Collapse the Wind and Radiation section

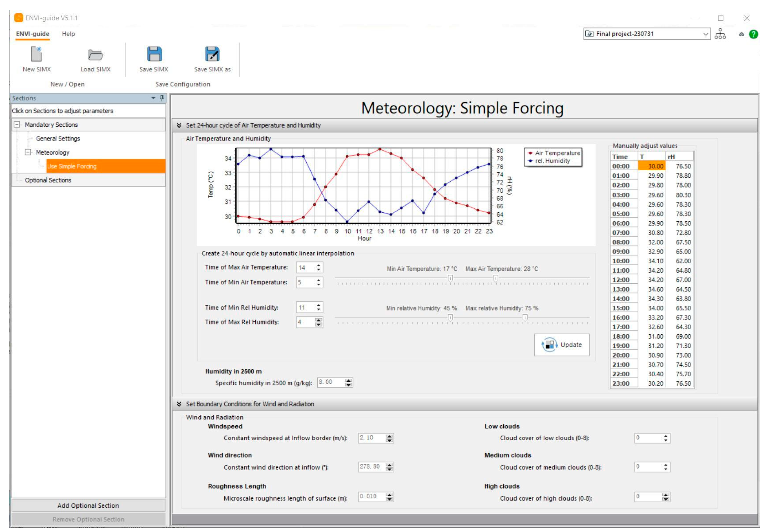[x=179, y=404]
